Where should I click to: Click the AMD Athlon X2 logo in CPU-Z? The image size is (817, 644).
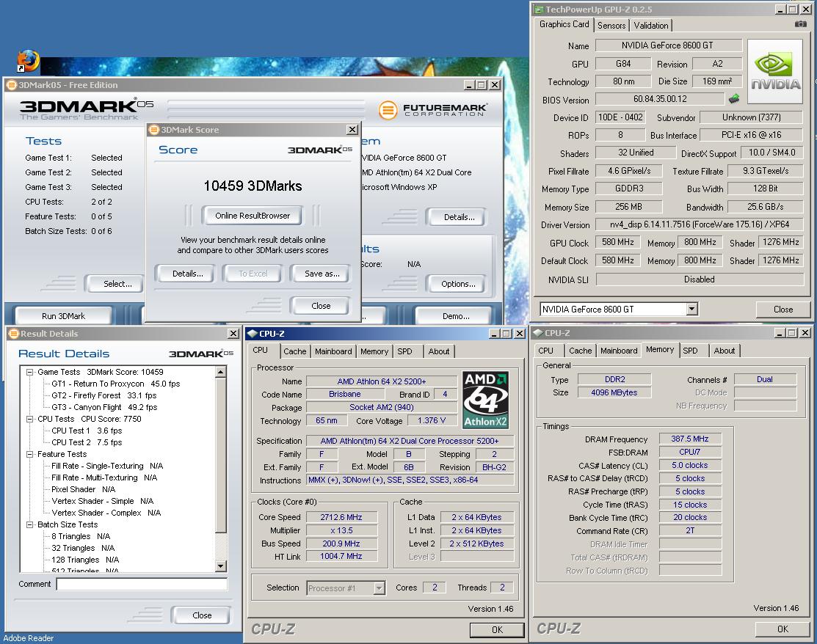486,399
